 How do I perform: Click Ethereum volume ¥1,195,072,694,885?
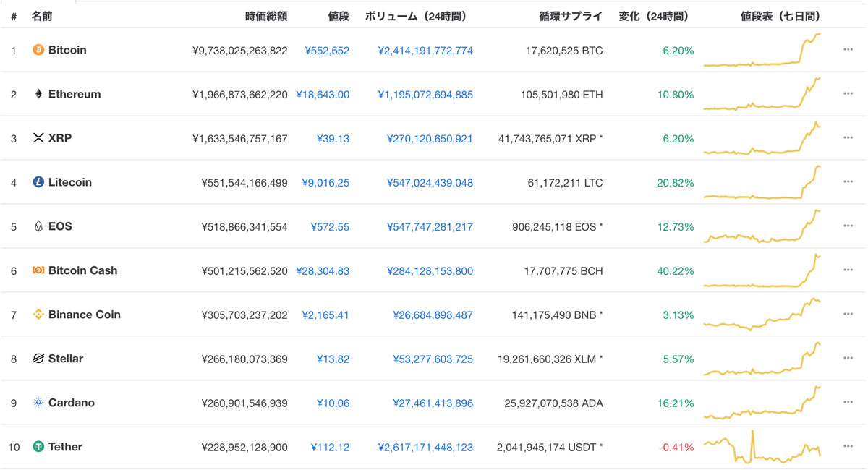click(x=425, y=95)
